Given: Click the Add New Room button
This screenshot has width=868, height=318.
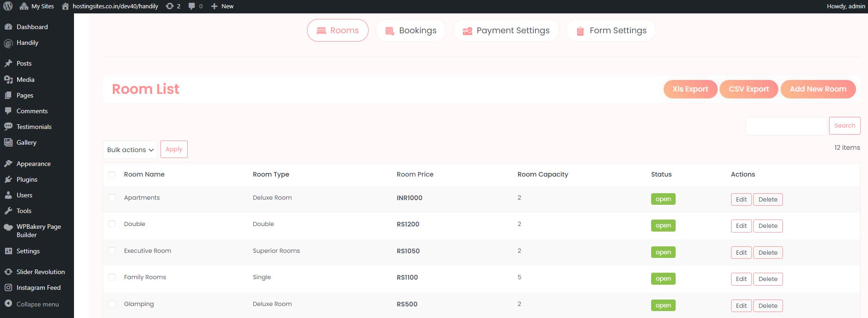Looking at the screenshot, I should point(818,89).
